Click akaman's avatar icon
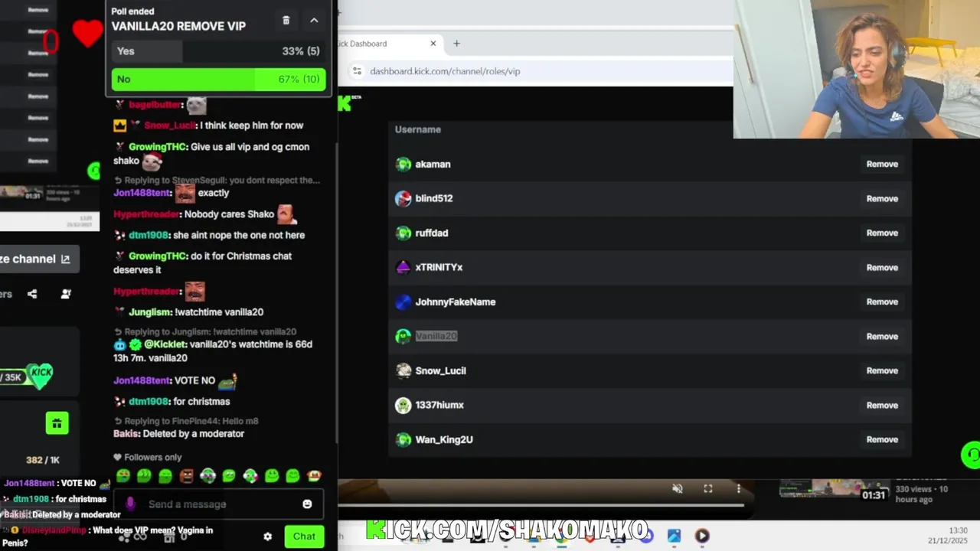980x551 pixels. coord(403,164)
